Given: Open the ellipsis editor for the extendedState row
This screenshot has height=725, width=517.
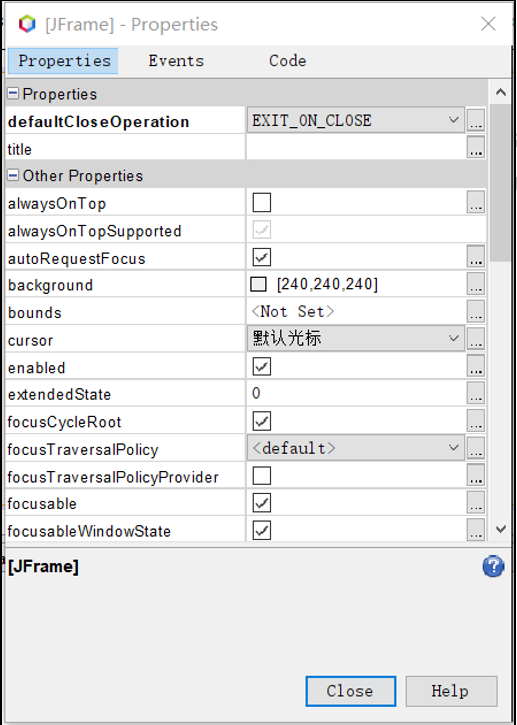Looking at the screenshot, I should 476,393.
